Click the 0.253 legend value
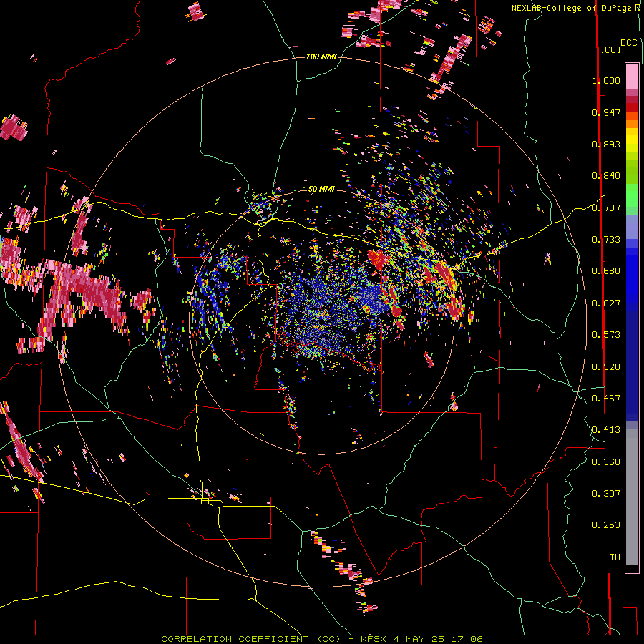Screen dimensions: 644x644 (606, 525)
